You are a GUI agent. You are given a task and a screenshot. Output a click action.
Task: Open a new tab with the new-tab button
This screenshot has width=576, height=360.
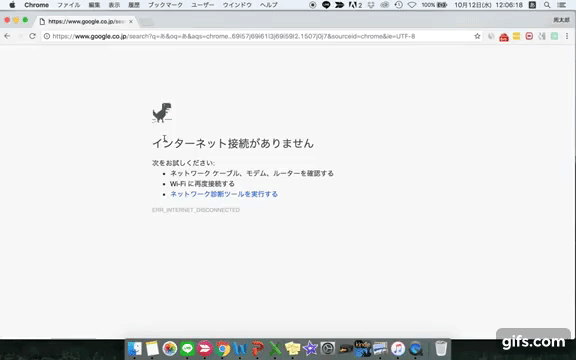click(147, 22)
